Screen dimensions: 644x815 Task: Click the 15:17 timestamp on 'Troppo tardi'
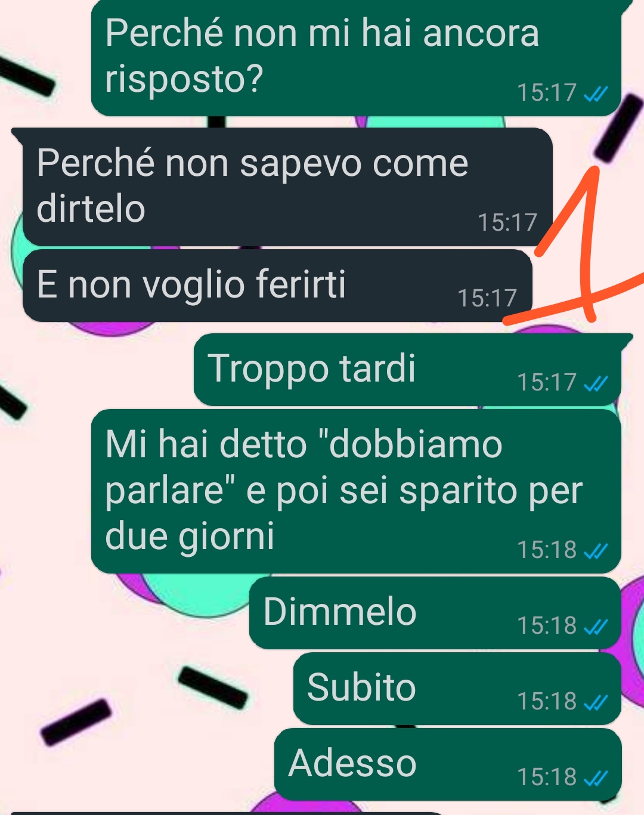(x=547, y=383)
